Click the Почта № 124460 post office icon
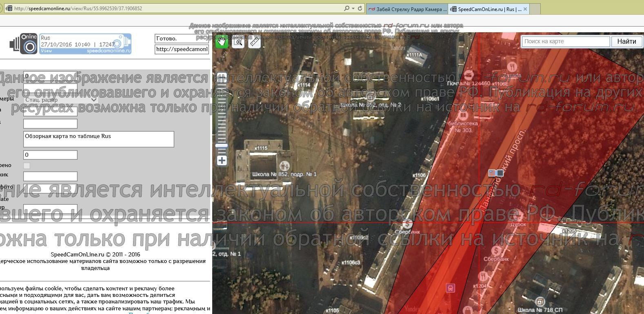This screenshot has width=644, height=314. pos(468,76)
